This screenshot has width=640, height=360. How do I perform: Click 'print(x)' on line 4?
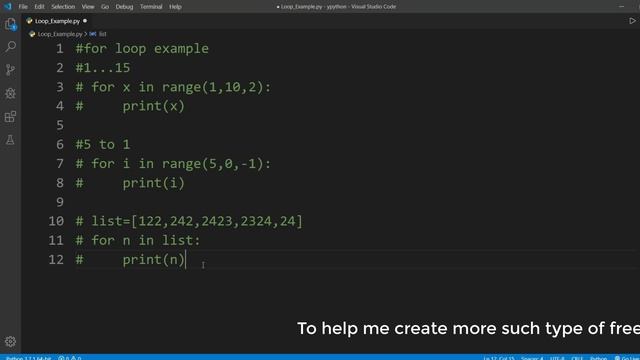(x=153, y=106)
